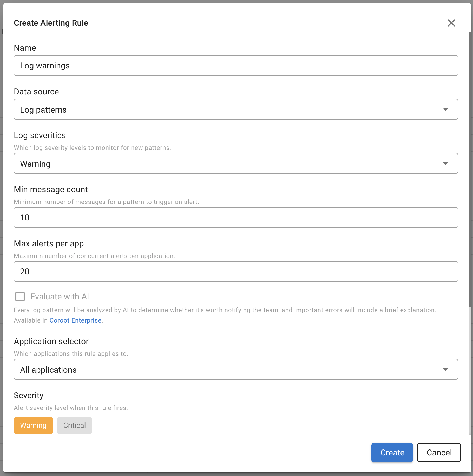
Task: Click the Create button
Action: [x=392, y=453]
